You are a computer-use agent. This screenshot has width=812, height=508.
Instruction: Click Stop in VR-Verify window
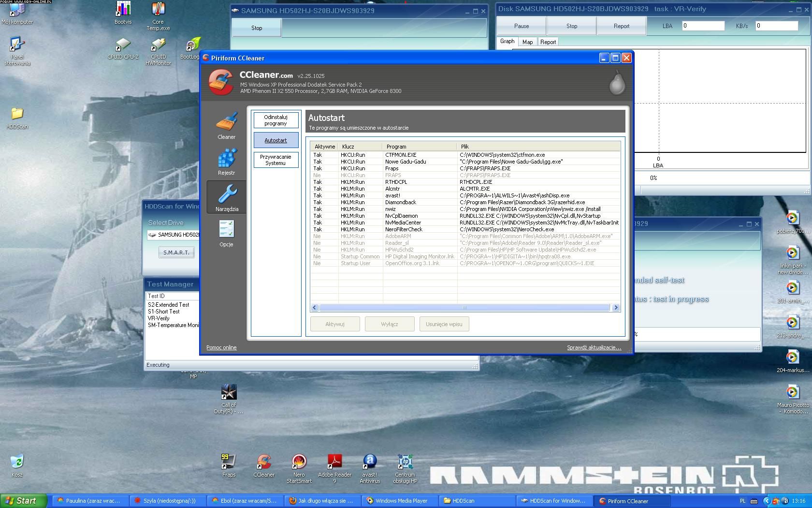click(572, 26)
